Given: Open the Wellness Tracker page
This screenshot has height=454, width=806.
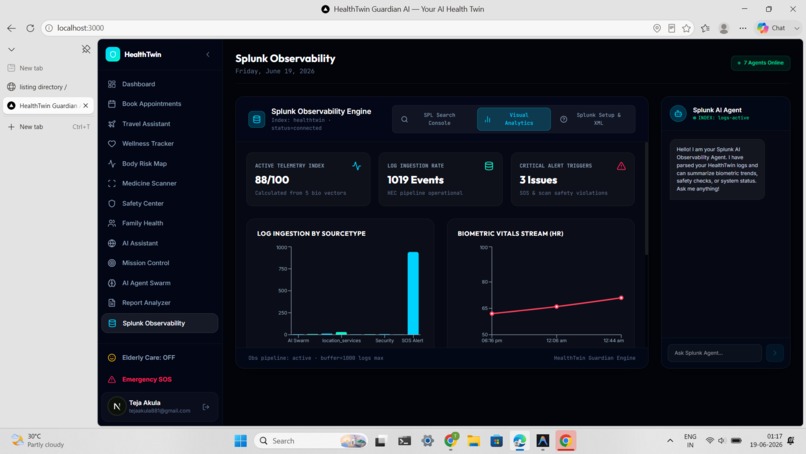Looking at the screenshot, I should (159, 143).
